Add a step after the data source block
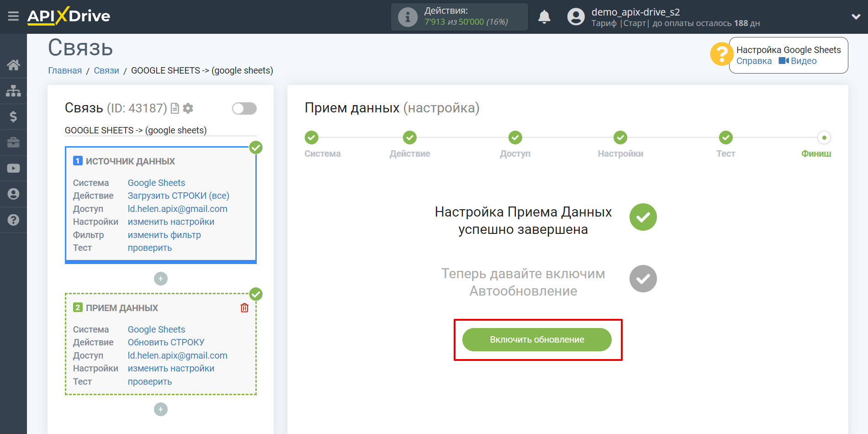Image resolution: width=868 pixels, height=434 pixels. (x=161, y=279)
